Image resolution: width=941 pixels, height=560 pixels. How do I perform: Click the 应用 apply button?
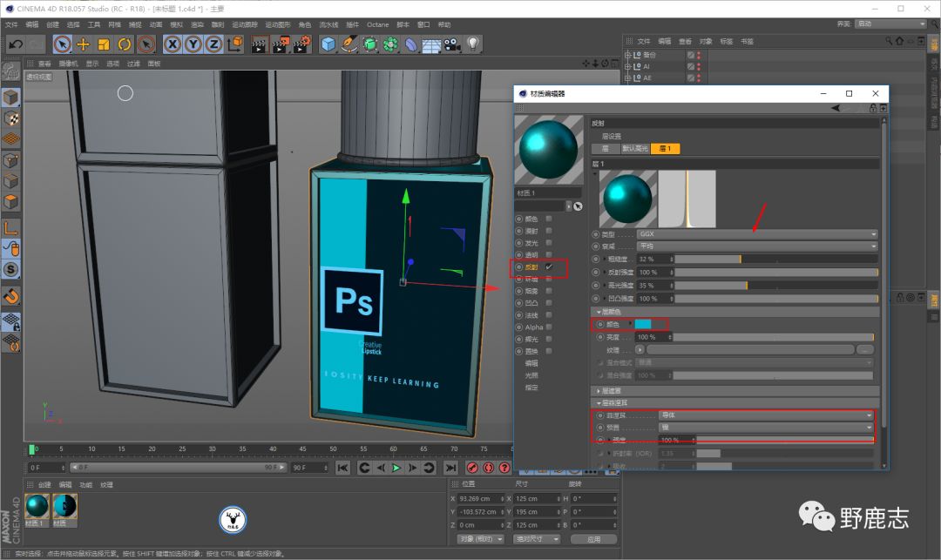pos(592,539)
